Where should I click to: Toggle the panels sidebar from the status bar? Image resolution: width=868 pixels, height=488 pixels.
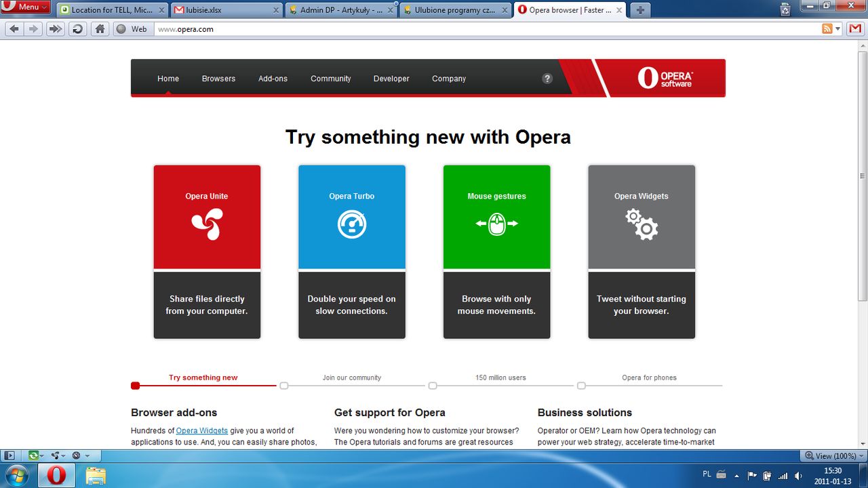[9, 455]
